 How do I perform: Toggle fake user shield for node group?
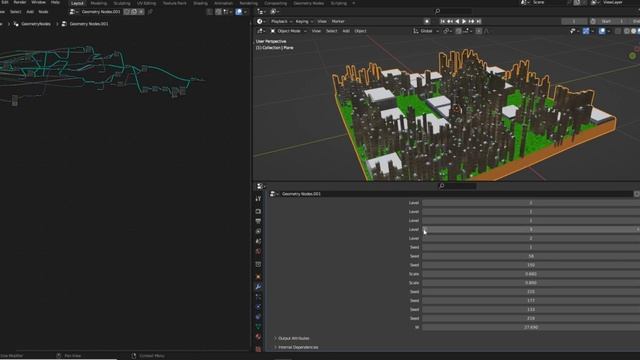coord(127,12)
